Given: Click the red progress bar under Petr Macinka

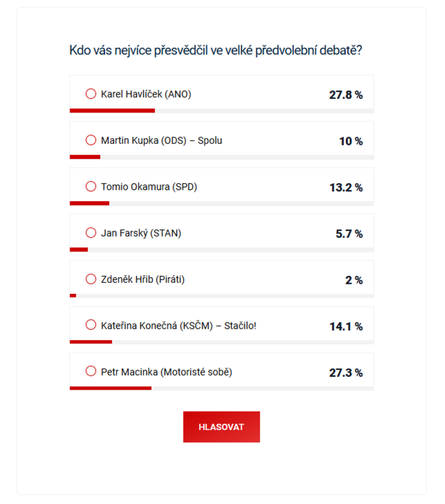Looking at the screenshot, I should tap(111, 388).
